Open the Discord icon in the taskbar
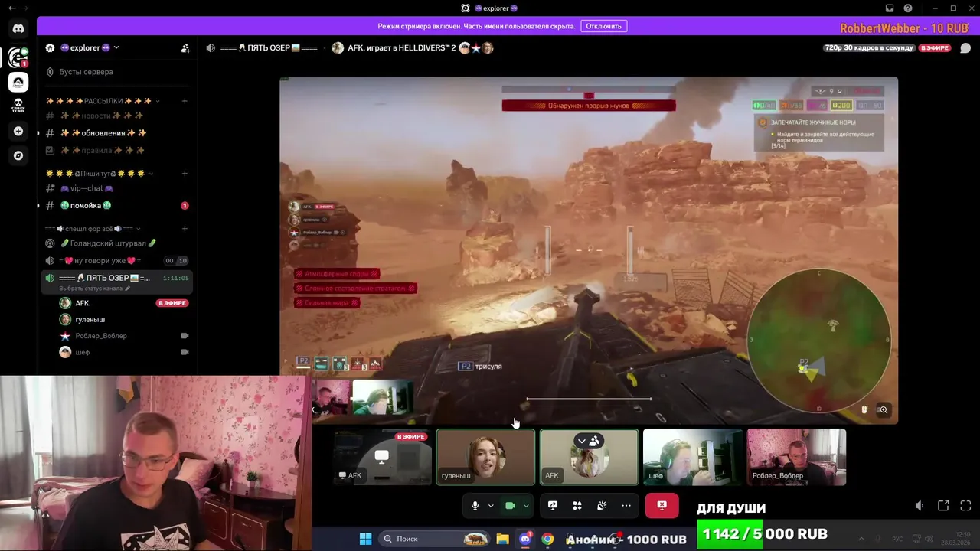Image resolution: width=980 pixels, height=551 pixels. click(525, 539)
